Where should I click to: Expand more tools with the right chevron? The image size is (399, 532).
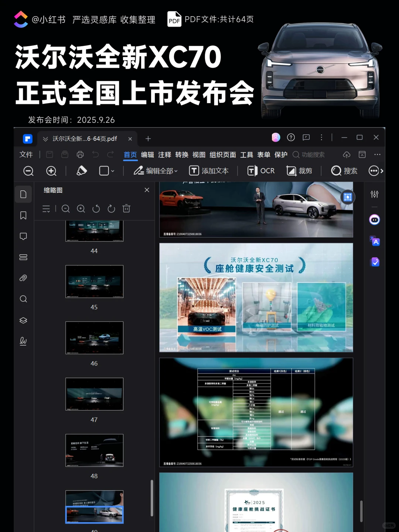tap(381, 171)
